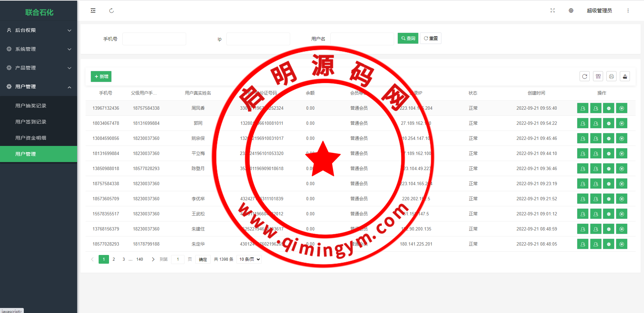Image resolution: width=644 pixels, height=313 pixels.
Task: Expand the 后台权限 menu
Action: tap(39, 30)
